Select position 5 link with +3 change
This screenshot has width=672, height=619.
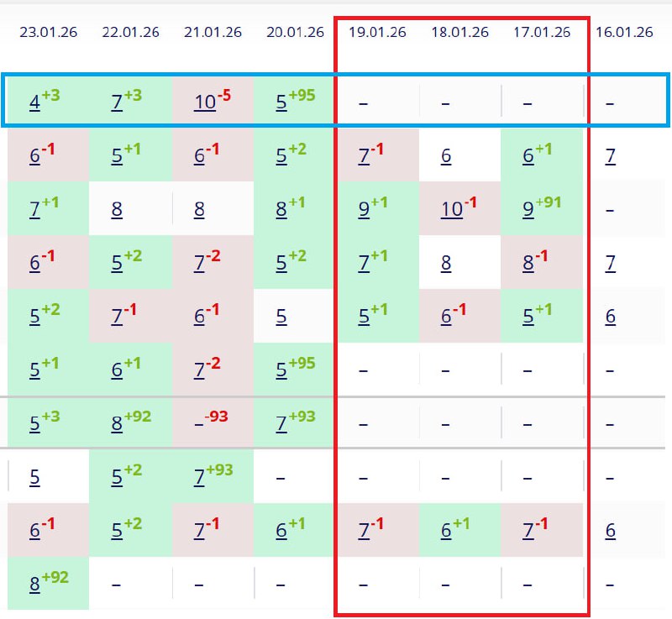click(35, 424)
